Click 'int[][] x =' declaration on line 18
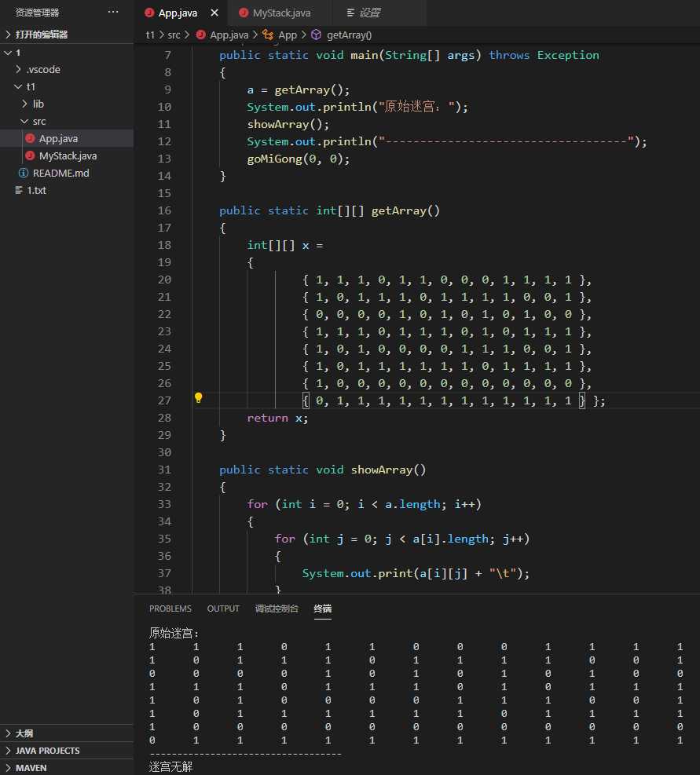This screenshot has width=700, height=775. pos(285,246)
